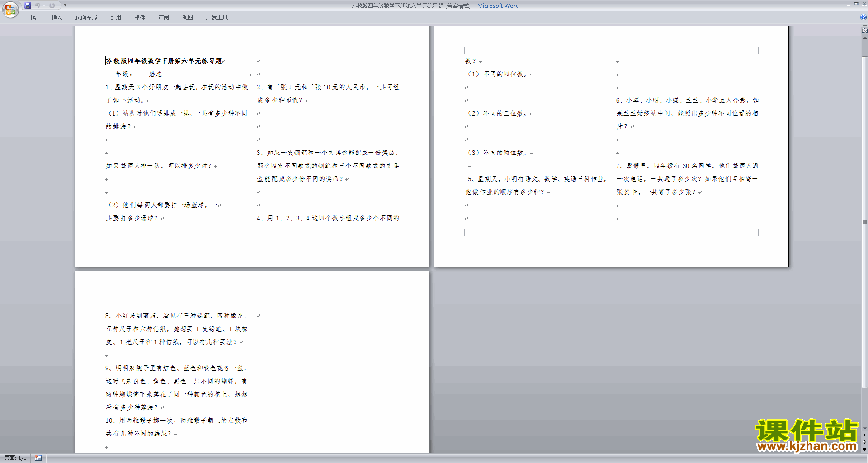
Task: Switch to the 引用 ribbon tab
Action: (116, 17)
